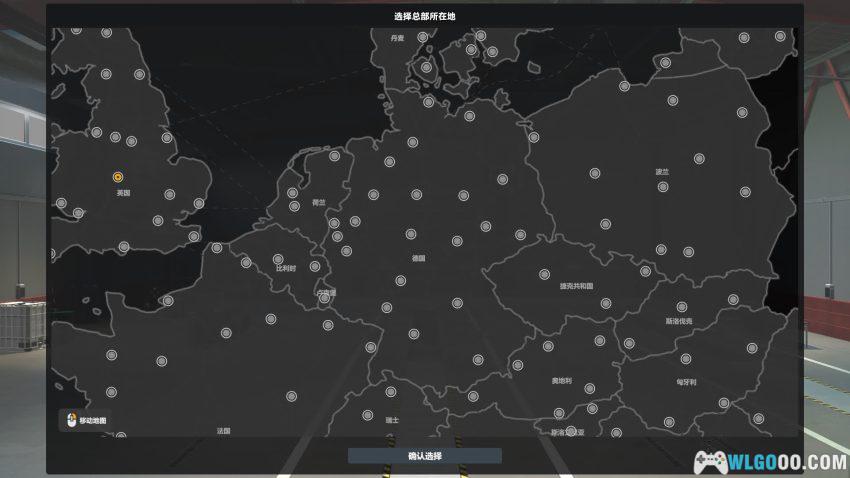Select the city marker on 卢森堡
The image size is (850, 478).
(324, 298)
